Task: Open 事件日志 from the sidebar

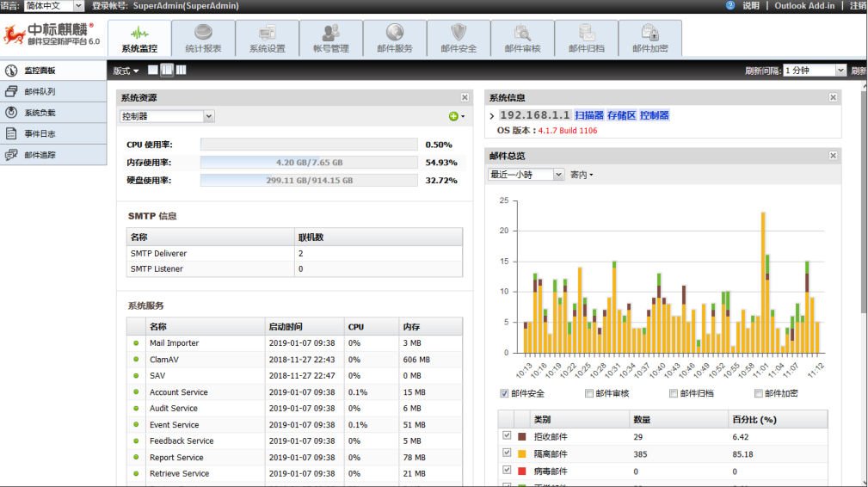Action: tap(40, 133)
